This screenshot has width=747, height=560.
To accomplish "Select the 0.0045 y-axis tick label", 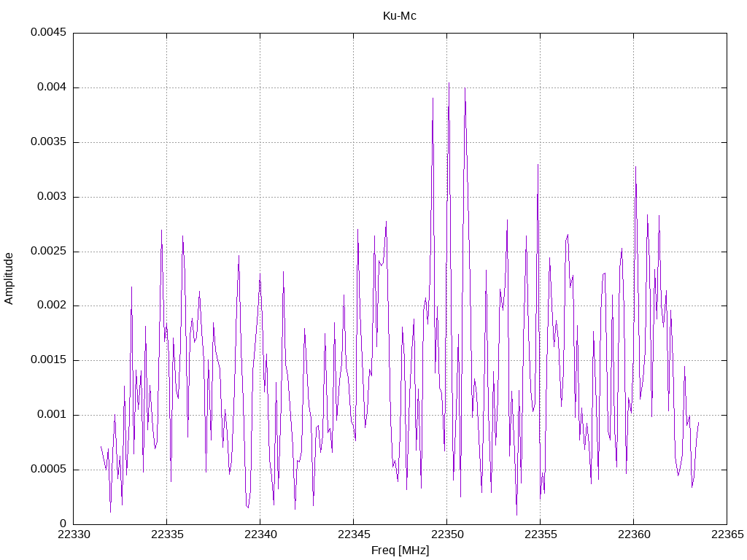I will tap(49, 32).
